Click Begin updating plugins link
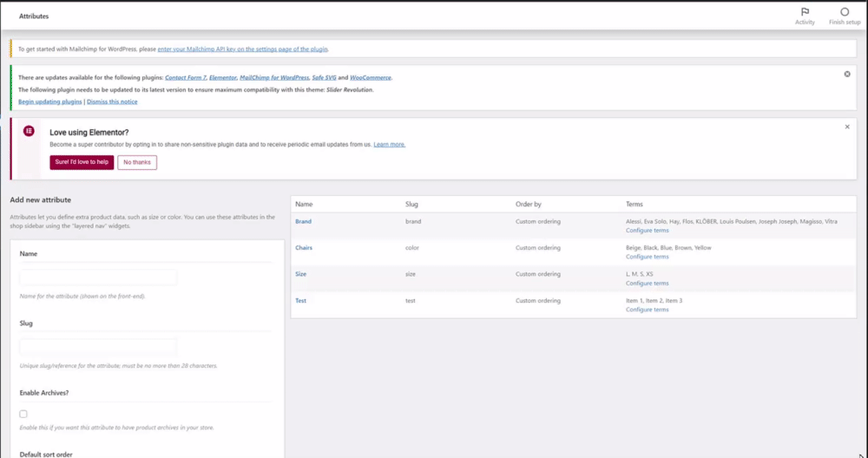 (50, 101)
